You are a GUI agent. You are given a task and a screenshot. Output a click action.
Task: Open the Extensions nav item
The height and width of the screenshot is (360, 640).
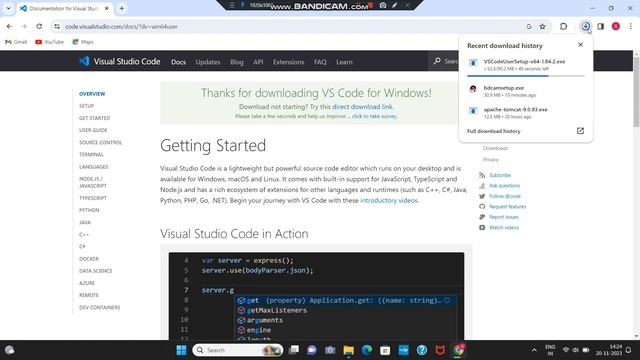click(x=289, y=62)
